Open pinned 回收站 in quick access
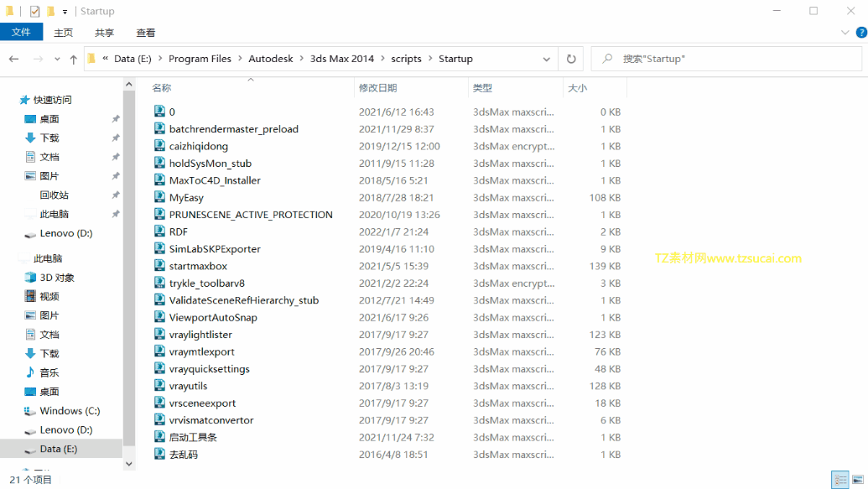868x489 pixels. [55, 195]
